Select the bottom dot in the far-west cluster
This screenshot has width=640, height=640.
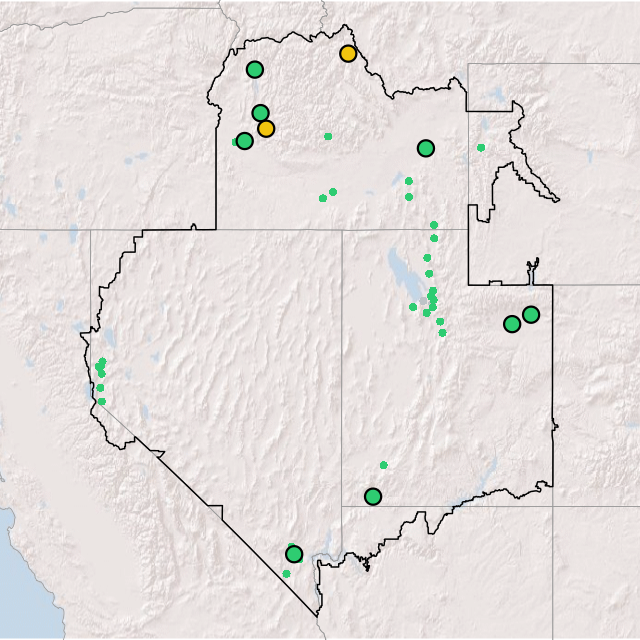tap(101, 401)
